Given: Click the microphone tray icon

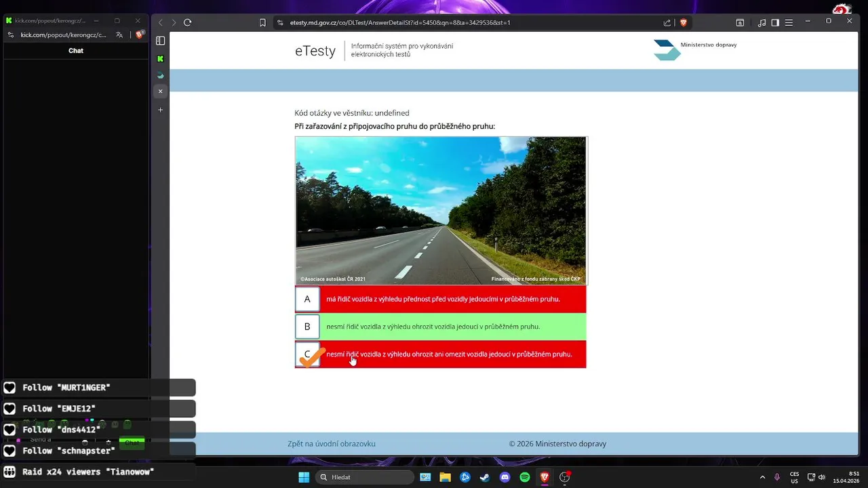Looking at the screenshot, I should click(x=777, y=477).
